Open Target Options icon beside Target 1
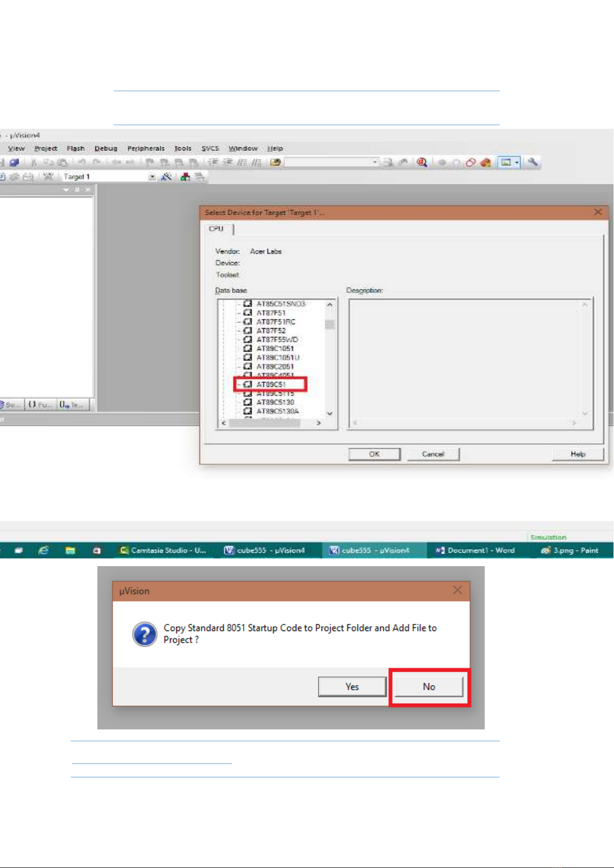The width and height of the screenshot is (614, 868). click(x=166, y=177)
